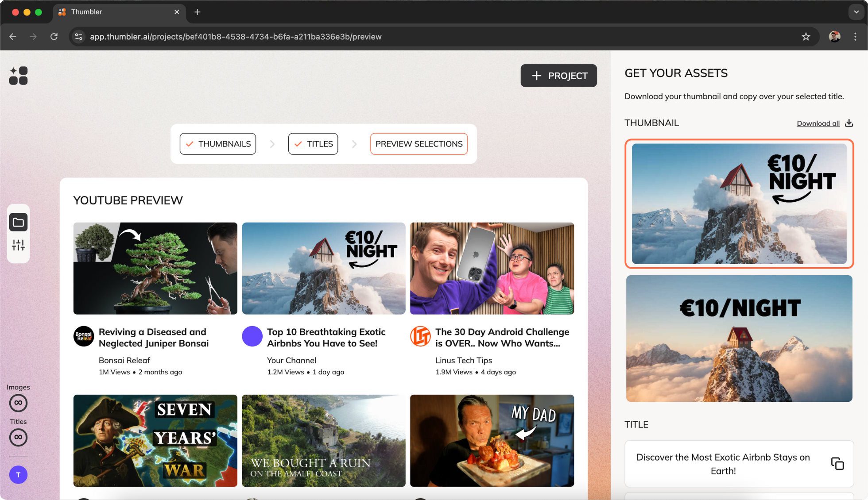Select the Preview Selections step

click(x=419, y=144)
